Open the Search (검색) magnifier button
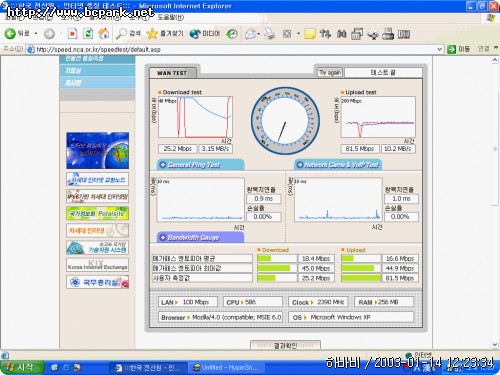The height and width of the screenshot is (375, 500). pos(128,34)
